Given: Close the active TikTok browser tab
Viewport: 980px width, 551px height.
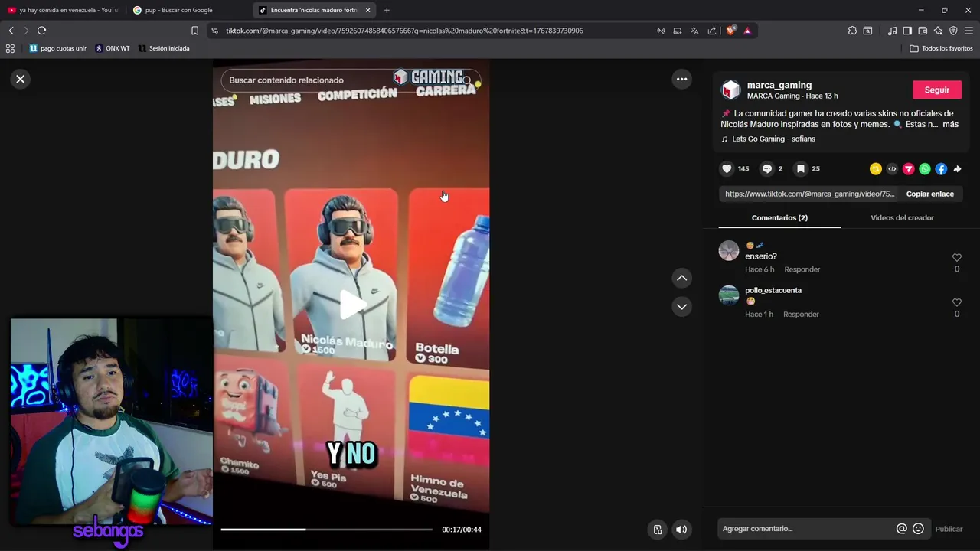Looking at the screenshot, I should point(367,10).
